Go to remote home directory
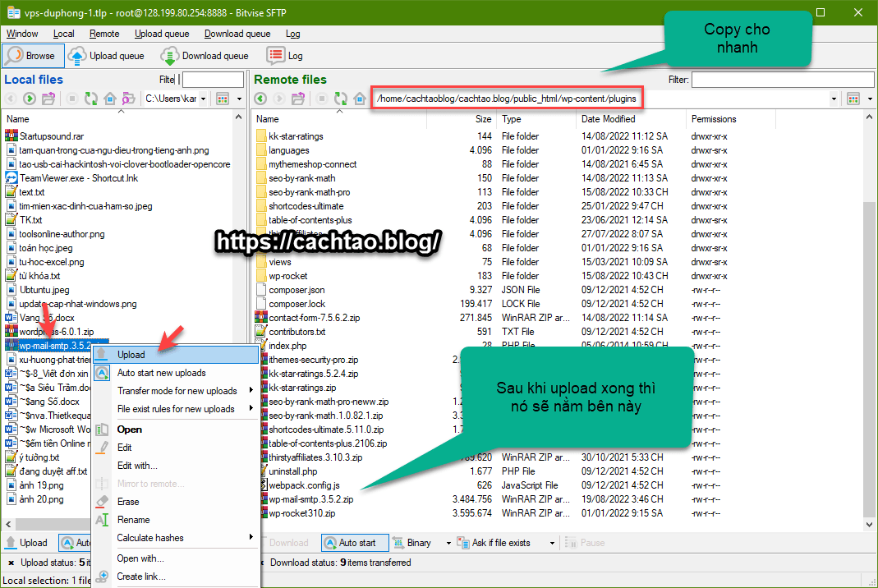Image resolution: width=878 pixels, height=588 pixels. 360,99
